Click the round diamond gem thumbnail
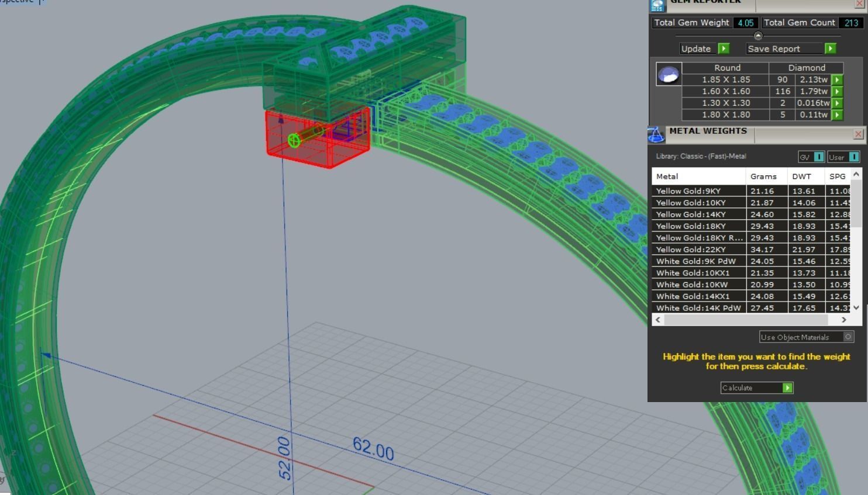868x495 pixels. point(669,74)
